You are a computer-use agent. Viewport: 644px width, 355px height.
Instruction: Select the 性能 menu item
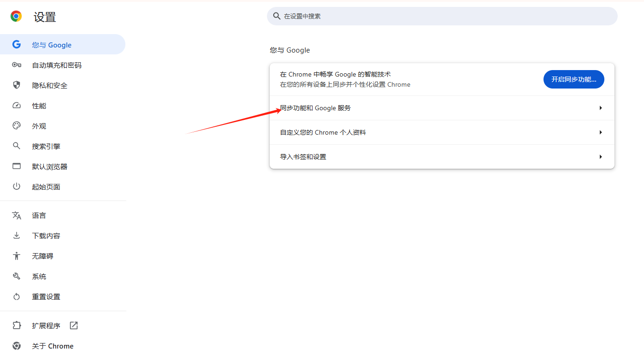click(63, 106)
